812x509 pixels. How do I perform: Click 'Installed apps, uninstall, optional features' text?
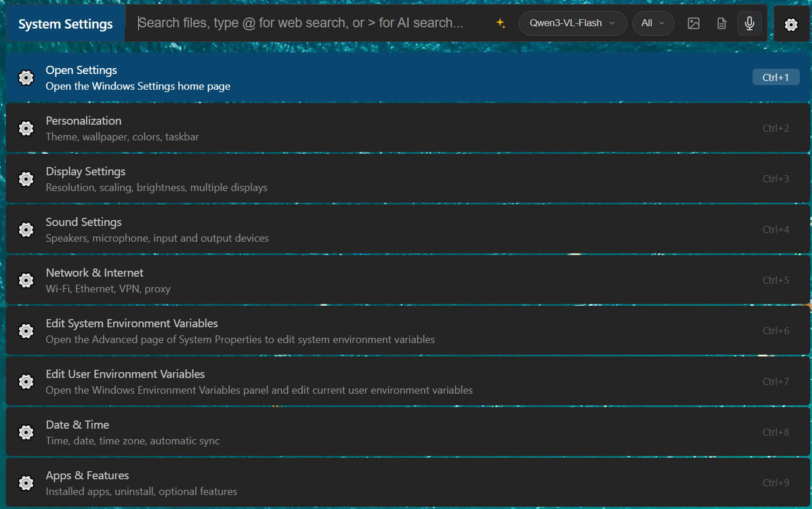click(142, 492)
